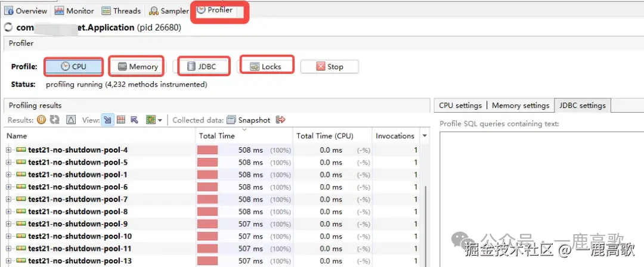Select row test21-no-shutdown-pool-4

[213, 150]
